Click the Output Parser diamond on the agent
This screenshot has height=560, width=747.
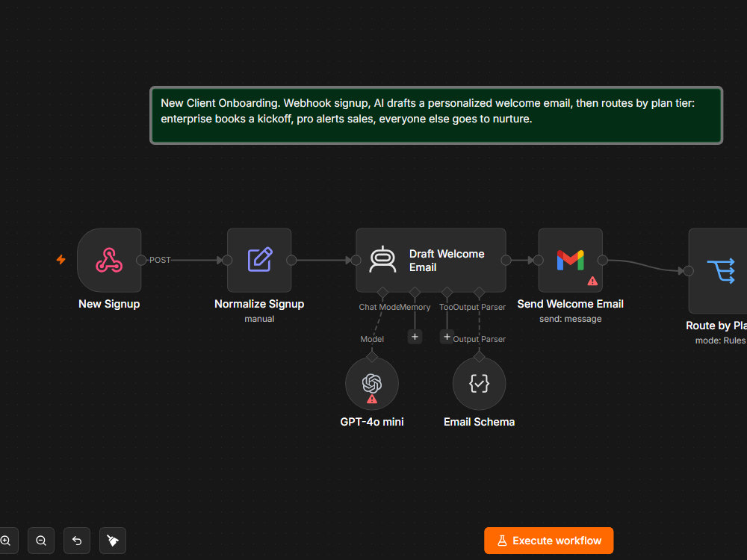480,293
